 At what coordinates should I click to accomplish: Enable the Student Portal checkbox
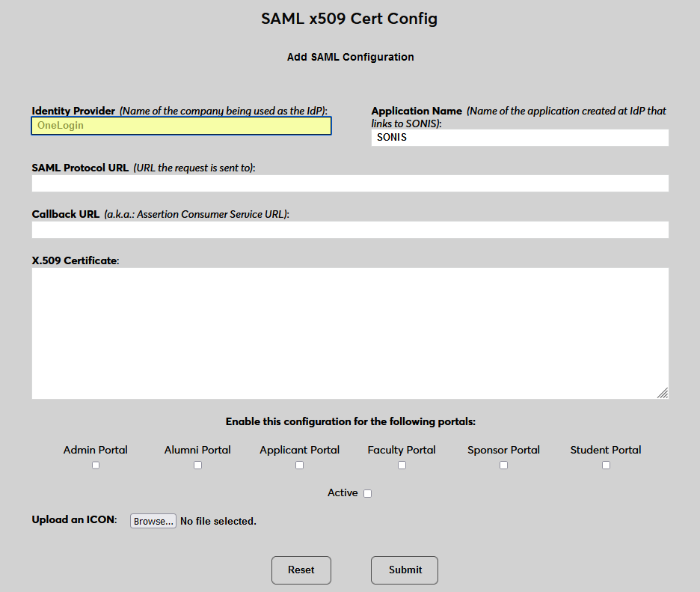click(x=606, y=465)
